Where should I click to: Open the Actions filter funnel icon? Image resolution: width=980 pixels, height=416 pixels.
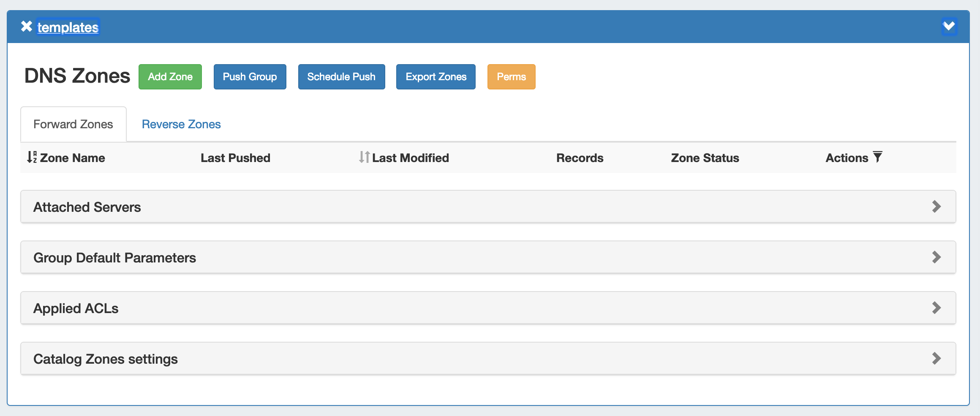coord(878,157)
